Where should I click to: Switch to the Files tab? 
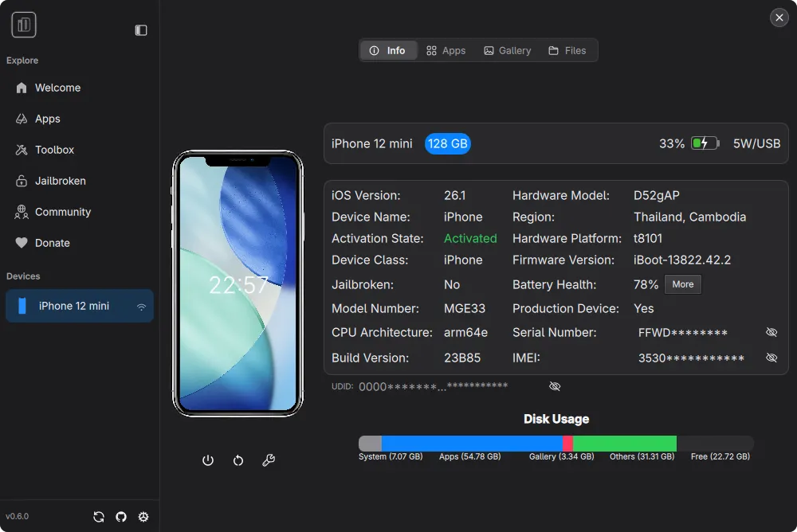pos(567,51)
